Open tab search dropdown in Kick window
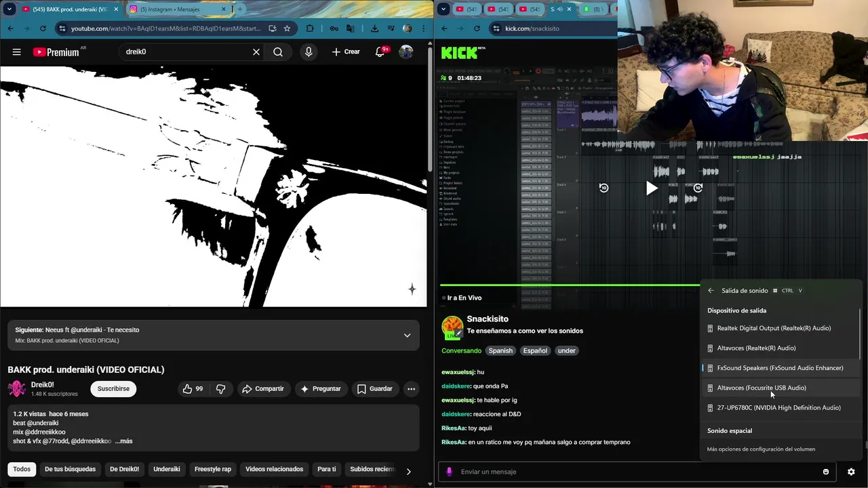This screenshot has width=868, height=488. [x=443, y=9]
